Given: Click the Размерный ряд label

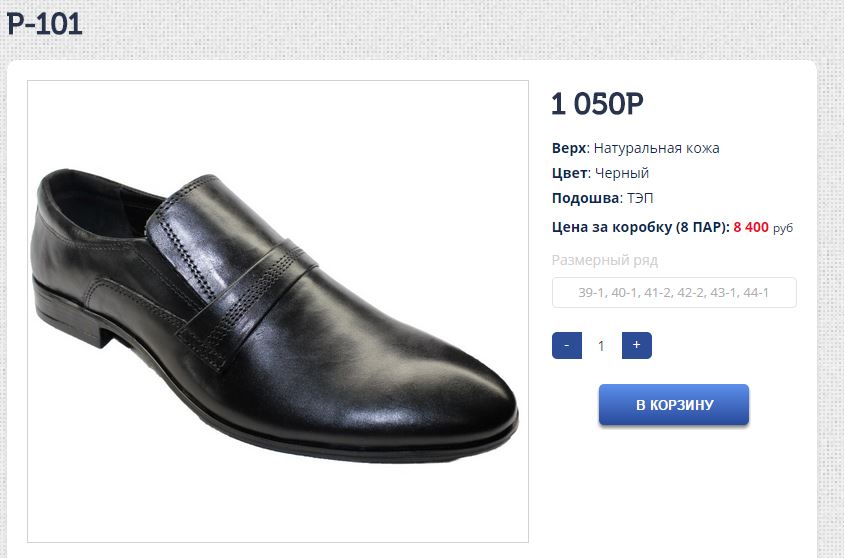Looking at the screenshot, I should pyautogui.click(x=605, y=260).
